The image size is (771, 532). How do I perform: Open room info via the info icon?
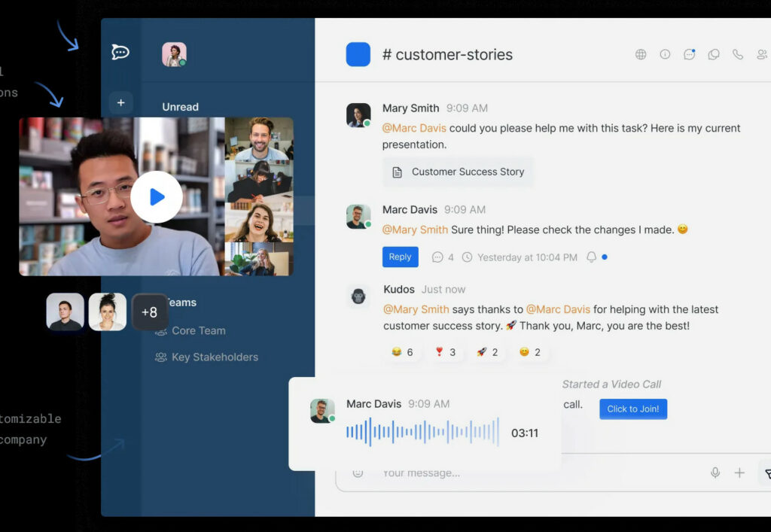pyautogui.click(x=665, y=54)
